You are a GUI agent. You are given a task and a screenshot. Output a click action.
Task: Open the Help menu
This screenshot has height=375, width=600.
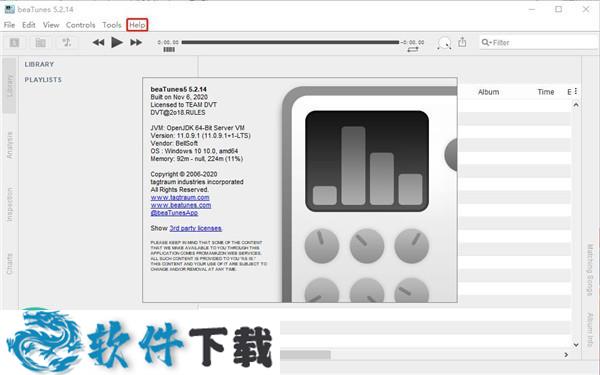[137, 25]
